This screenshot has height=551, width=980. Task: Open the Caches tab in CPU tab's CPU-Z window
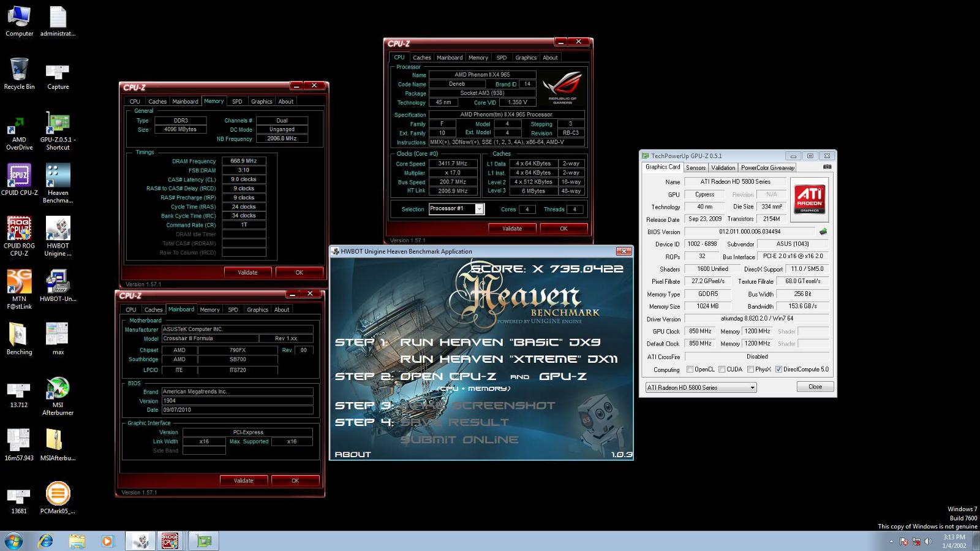[x=422, y=58]
